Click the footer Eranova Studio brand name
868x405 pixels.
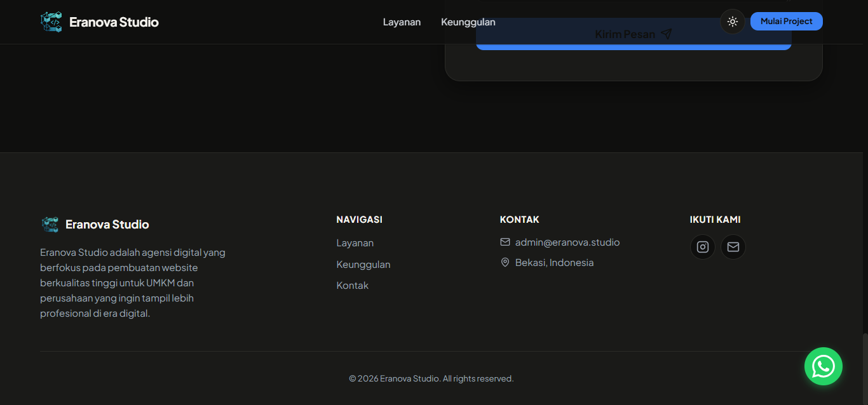tap(107, 224)
